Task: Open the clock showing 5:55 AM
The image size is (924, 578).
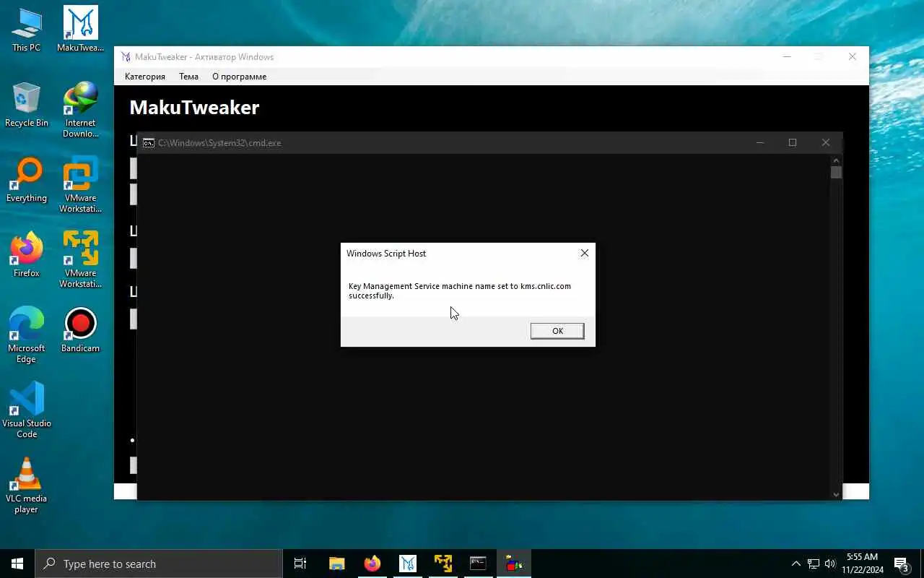Action: pyautogui.click(x=864, y=564)
